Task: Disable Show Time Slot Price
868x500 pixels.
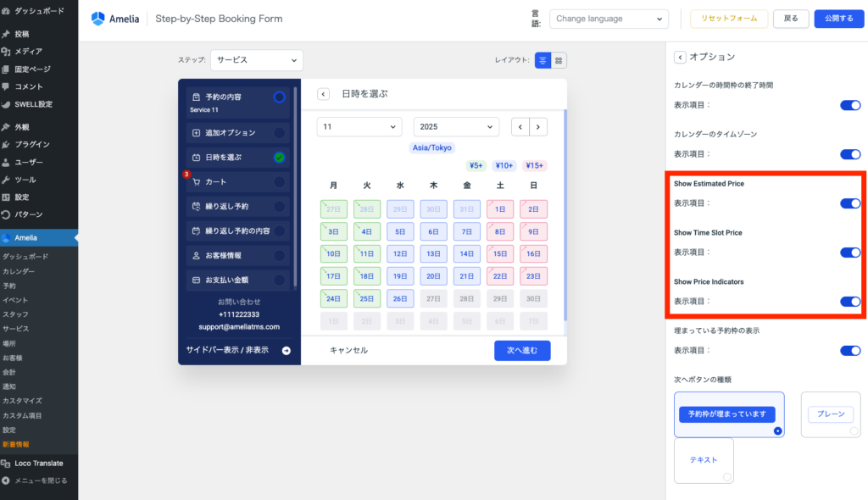Action: point(849,253)
